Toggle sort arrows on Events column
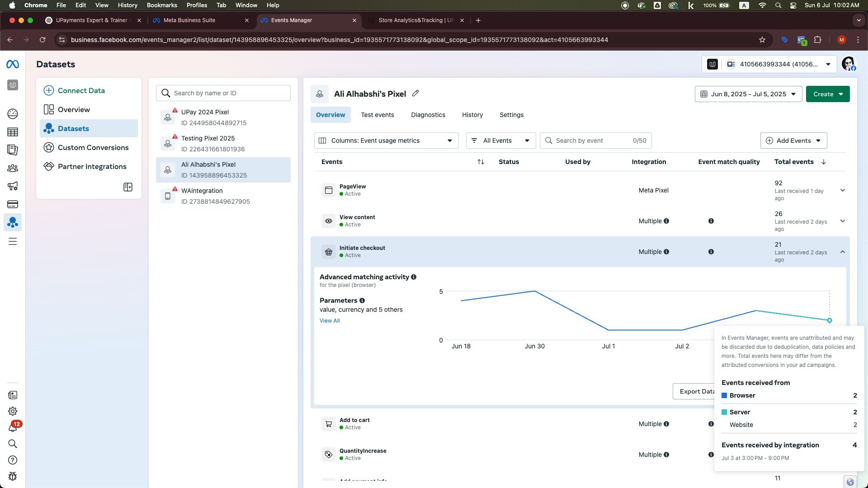 [x=481, y=162]
